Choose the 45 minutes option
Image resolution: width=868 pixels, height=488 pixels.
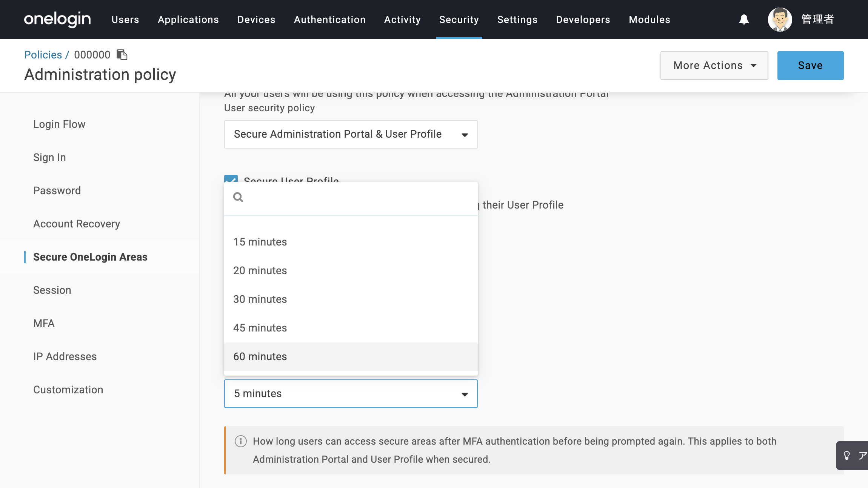[351, 328]
